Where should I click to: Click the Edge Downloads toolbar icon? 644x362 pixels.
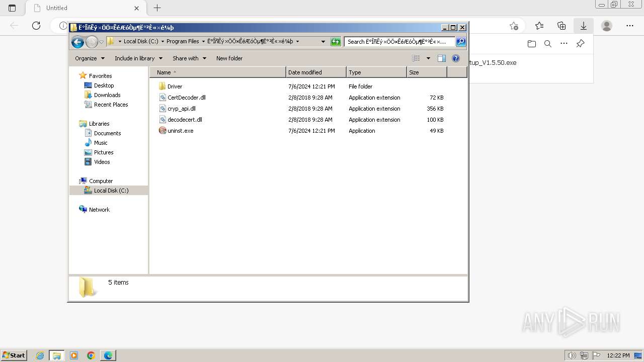point(584,26)
